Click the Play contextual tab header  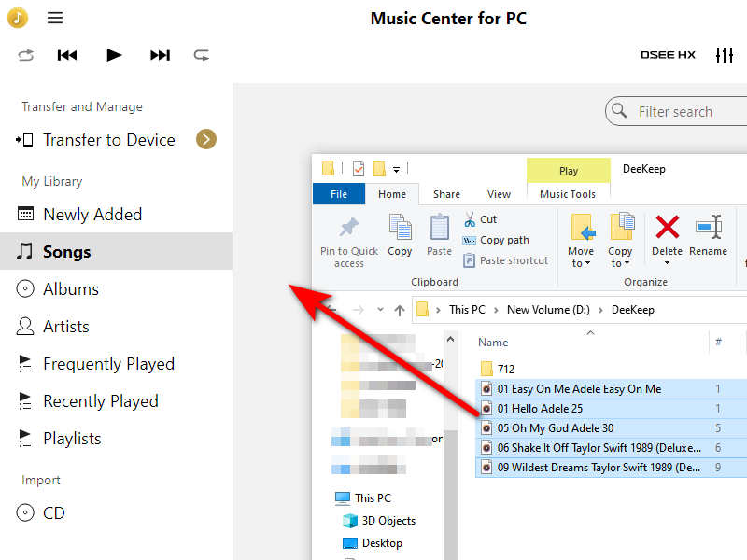coord(569,171)
